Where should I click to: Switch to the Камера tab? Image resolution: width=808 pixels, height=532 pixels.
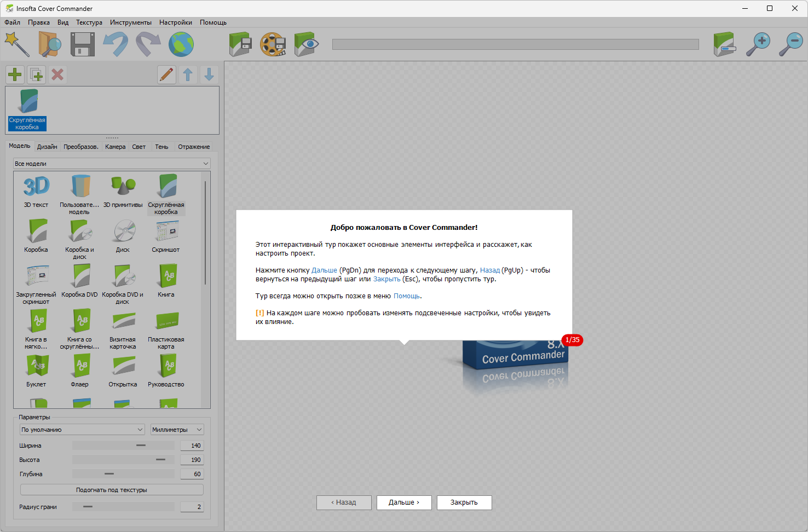(x=116, y=147)
